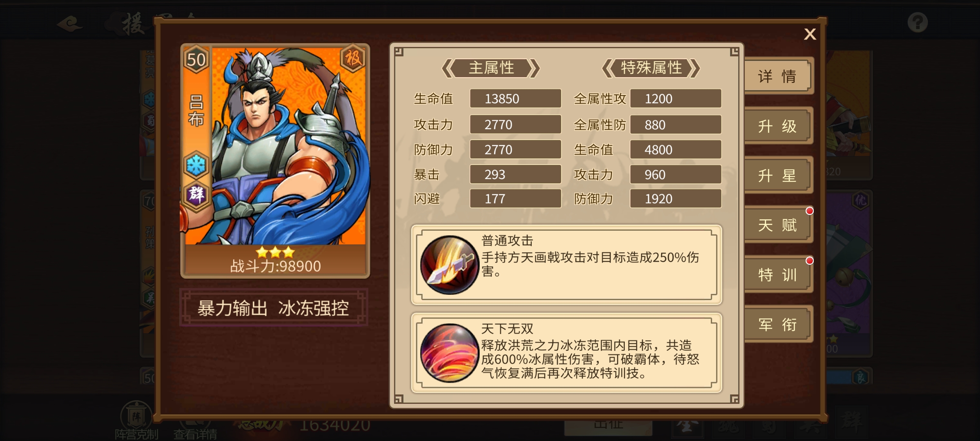Tap the level 50 hexagon badge
980x441 pixels.
tap(196, 60)
